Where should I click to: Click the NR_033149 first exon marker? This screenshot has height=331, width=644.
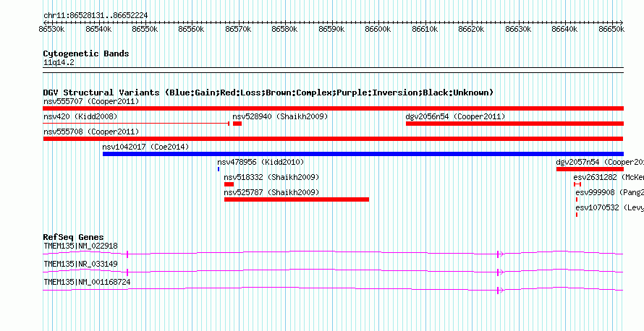click(x=127, y=272)
